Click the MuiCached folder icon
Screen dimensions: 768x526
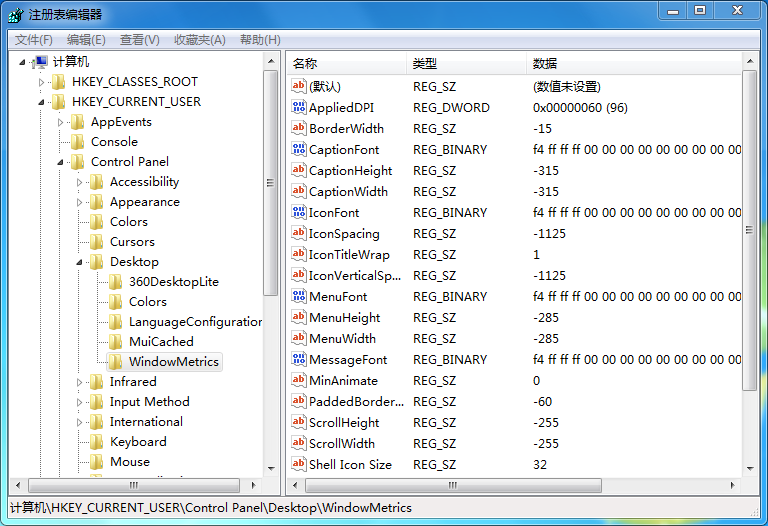coord(116,342)
